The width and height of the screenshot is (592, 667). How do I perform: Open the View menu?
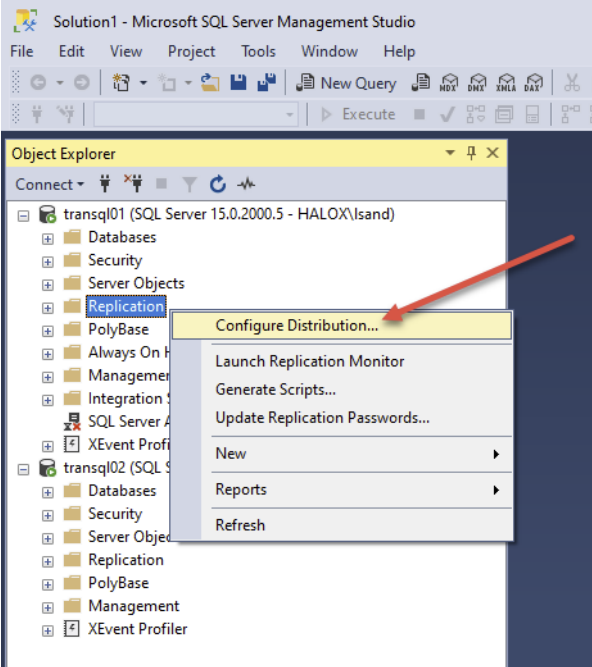coord(126,51)
